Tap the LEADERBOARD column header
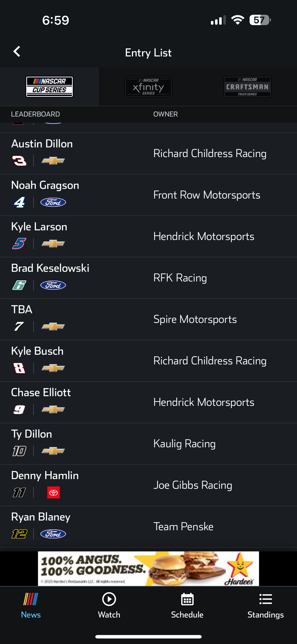Screen dimensions: 297x644 click(x=35, y=114)
